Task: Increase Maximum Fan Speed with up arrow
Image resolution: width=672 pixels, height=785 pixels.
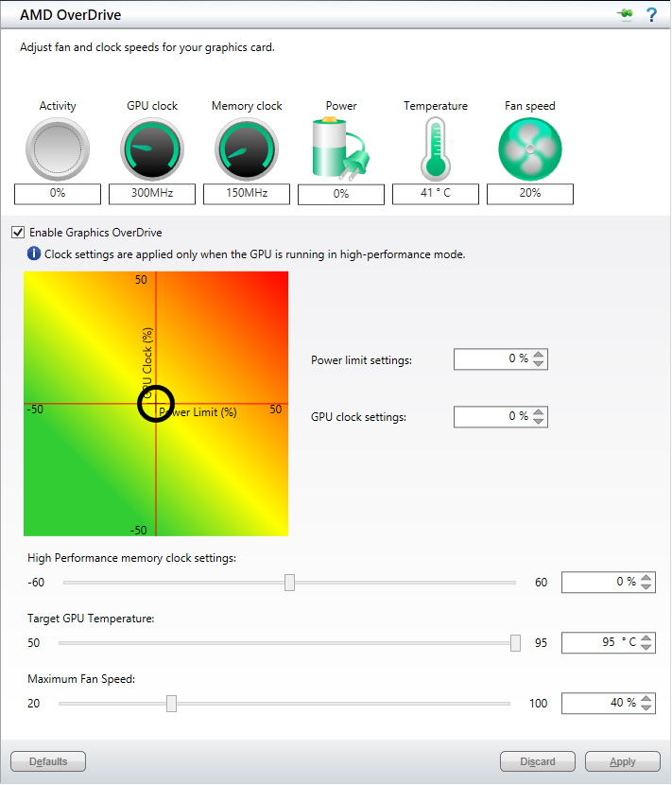Action: point(646,698)
